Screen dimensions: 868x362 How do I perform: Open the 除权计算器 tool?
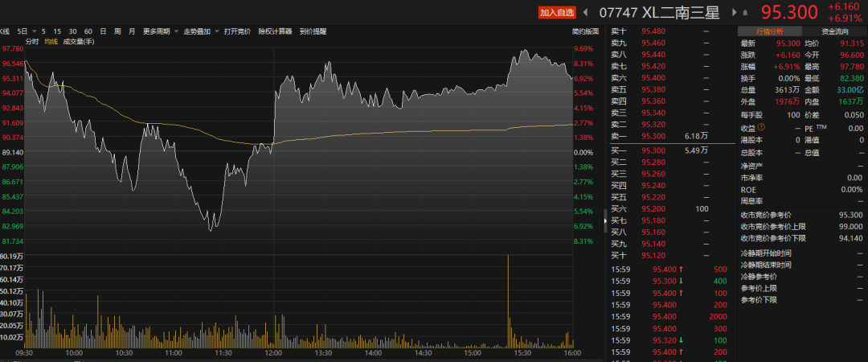coord(275,31)
